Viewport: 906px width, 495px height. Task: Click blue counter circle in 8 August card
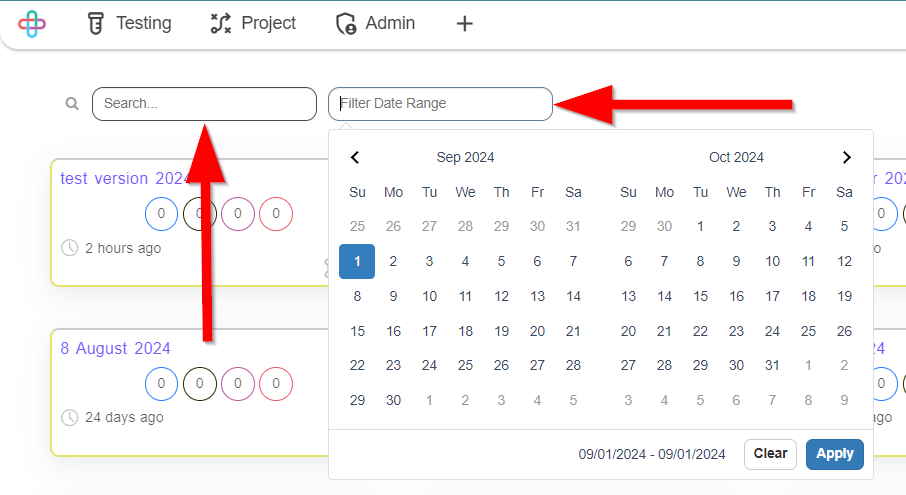161,384
